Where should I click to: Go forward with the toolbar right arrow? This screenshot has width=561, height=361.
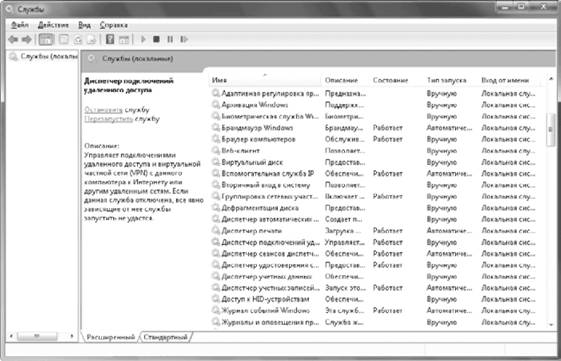coord(27,39)
